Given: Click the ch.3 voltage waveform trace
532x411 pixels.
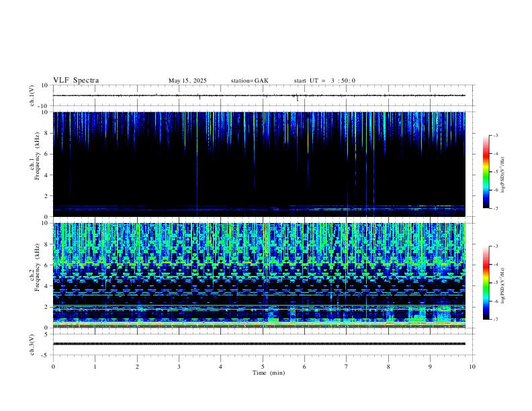Looking at the screenshot, I should pos(259,344).
